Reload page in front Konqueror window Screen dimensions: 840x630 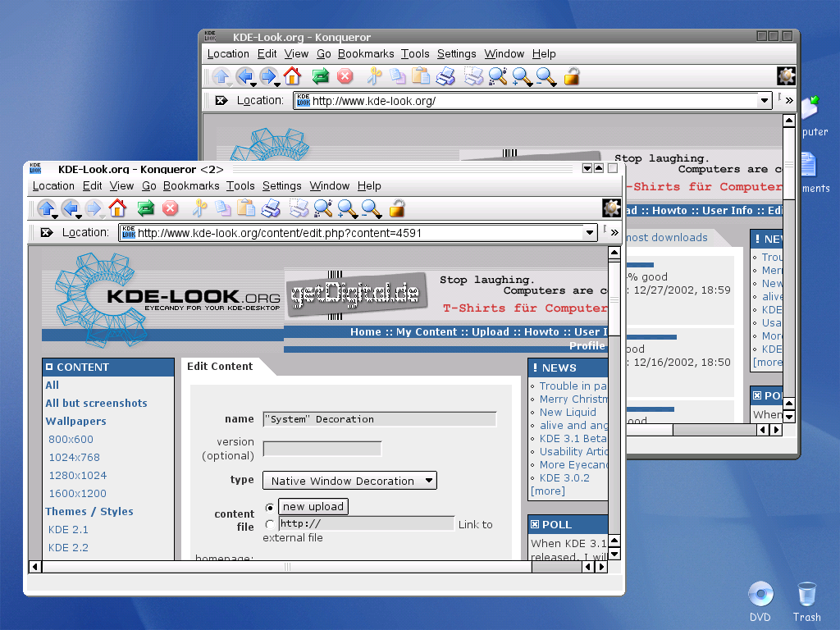(x=146, y=208)
